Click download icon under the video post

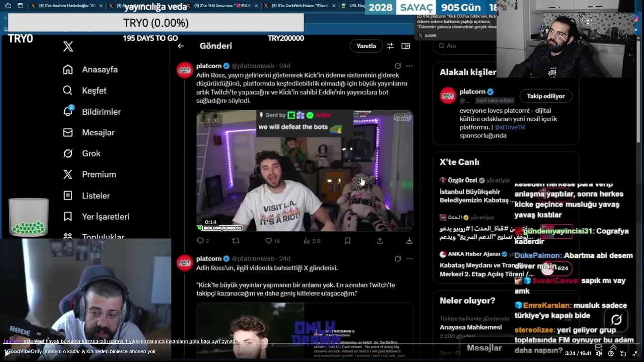click(409, 241)
